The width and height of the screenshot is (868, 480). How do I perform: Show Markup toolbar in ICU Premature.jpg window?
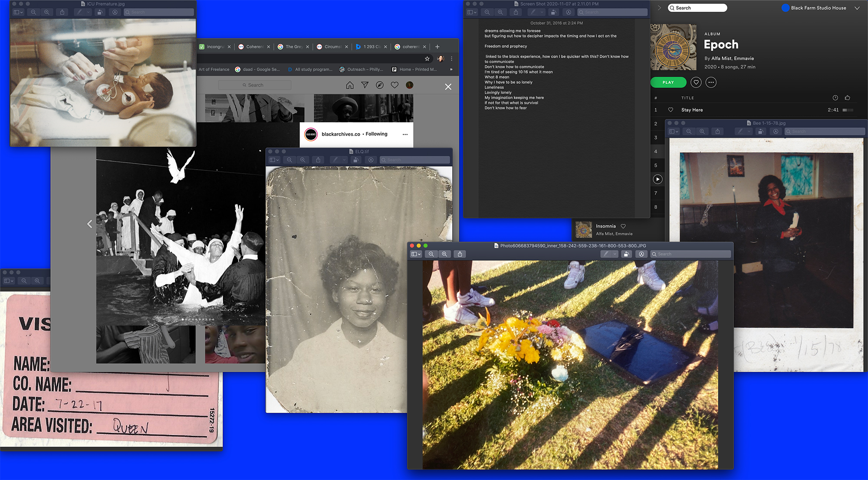[115, 12]
